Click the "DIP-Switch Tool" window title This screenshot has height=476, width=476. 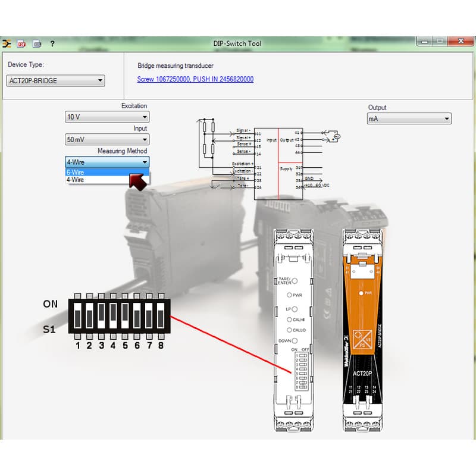pyautogui.click(x=237, y=43)
